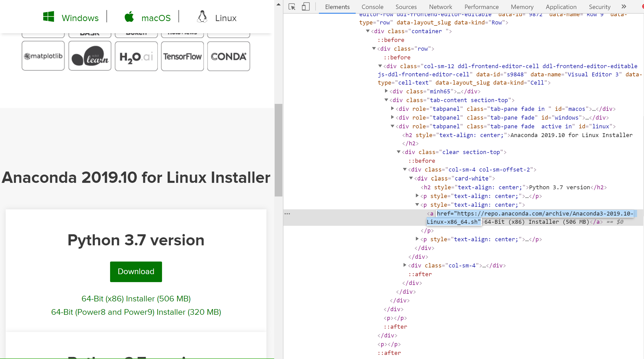
Task: Toggle the device toolbar icon
Action: (306, 7)
